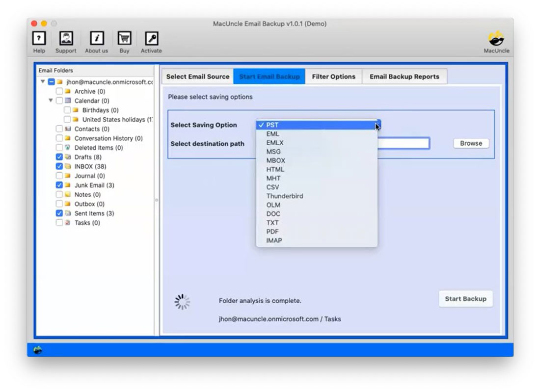This screenshot has width=538, height=392.
Task: Uncheck the Sent Items (3) checkbox
Action: click(x=59, y=213)
